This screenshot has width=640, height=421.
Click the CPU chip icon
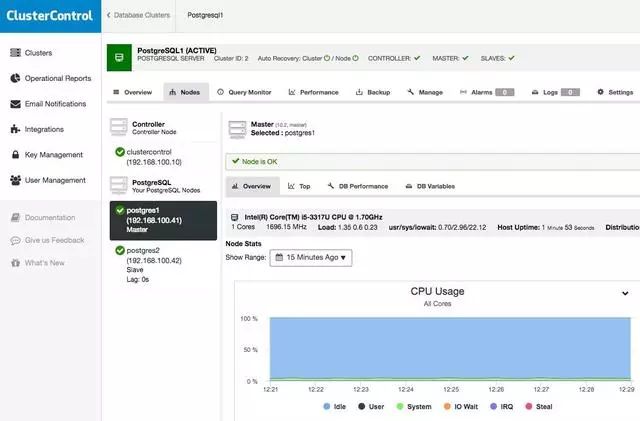coord(234,217)
